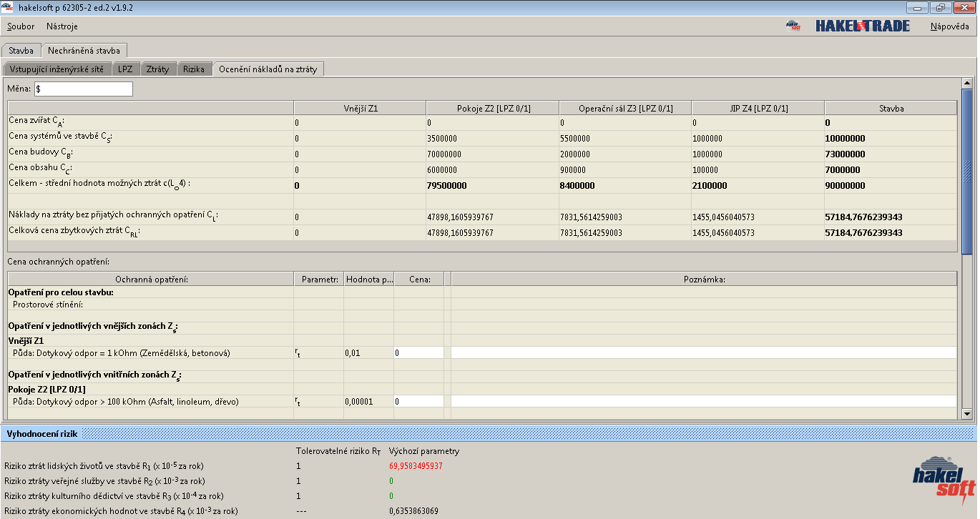Open Vstupující inženýrské sítě tab
Image resolution: width=980 pixels, height=519 pixels.
pos(57,69)
